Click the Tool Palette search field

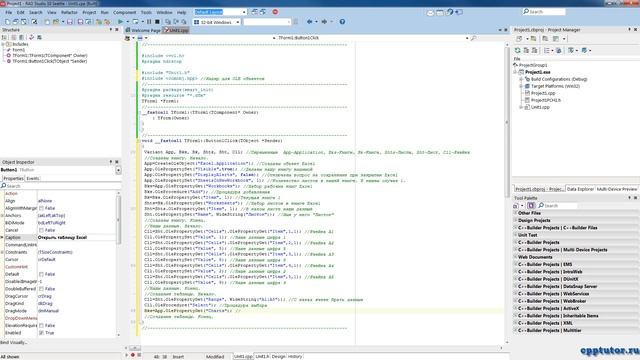[x=558, y=205]
